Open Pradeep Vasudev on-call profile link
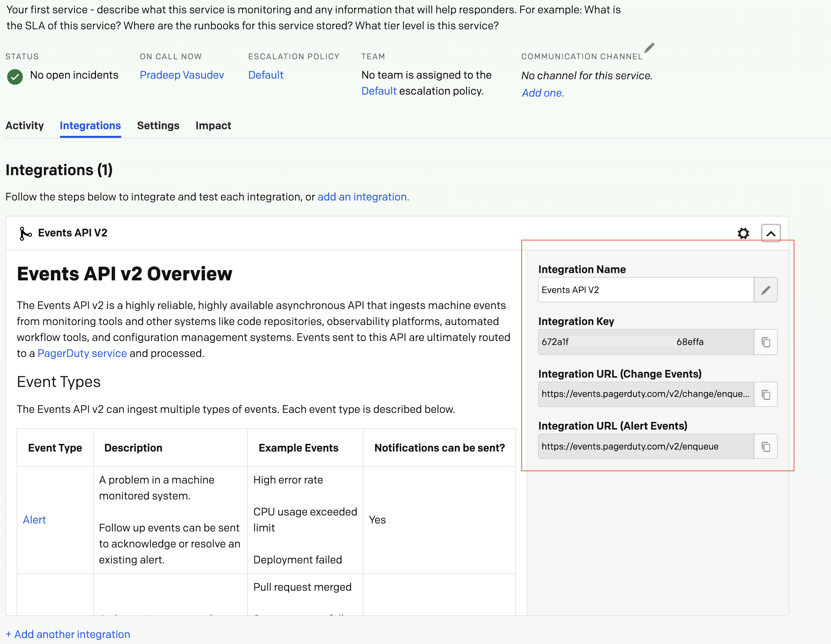 181,75
